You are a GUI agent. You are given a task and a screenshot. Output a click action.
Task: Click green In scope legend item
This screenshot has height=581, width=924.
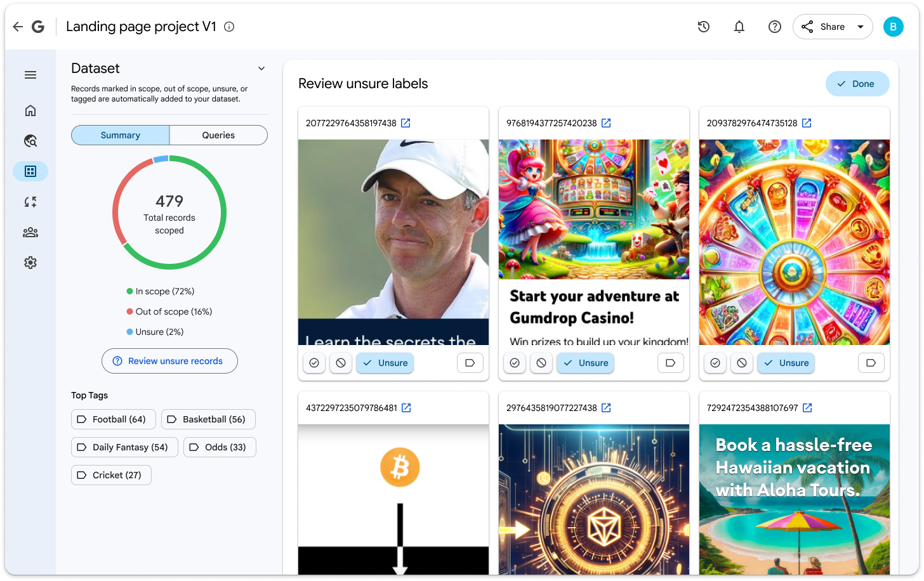click(x=161, y=291)
